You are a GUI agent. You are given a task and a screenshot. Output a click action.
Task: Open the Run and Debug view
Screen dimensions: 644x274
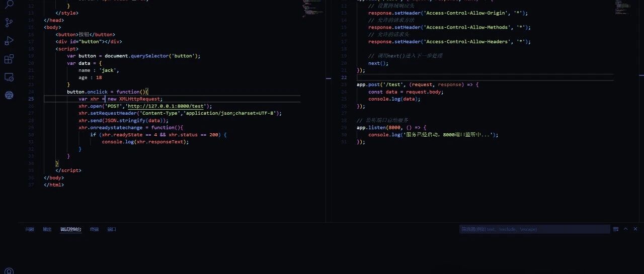pyautogui.click(x=9, y=41)
